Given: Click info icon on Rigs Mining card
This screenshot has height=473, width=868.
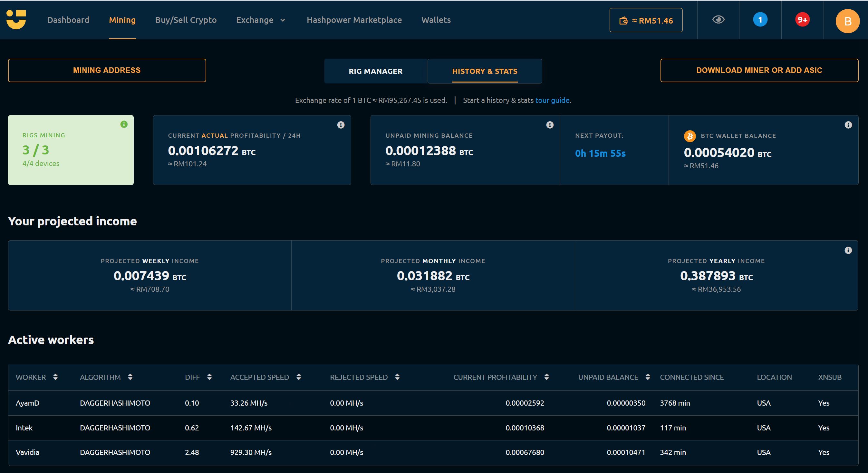Looking at the screenshot, I should 124,124.
